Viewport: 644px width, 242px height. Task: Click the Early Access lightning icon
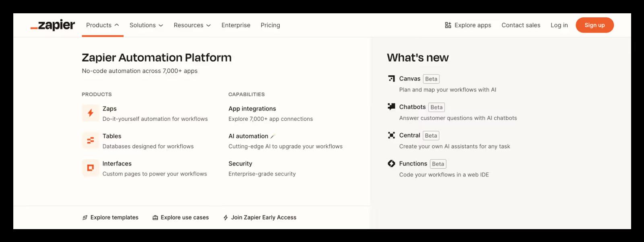[x=226, y=217]
